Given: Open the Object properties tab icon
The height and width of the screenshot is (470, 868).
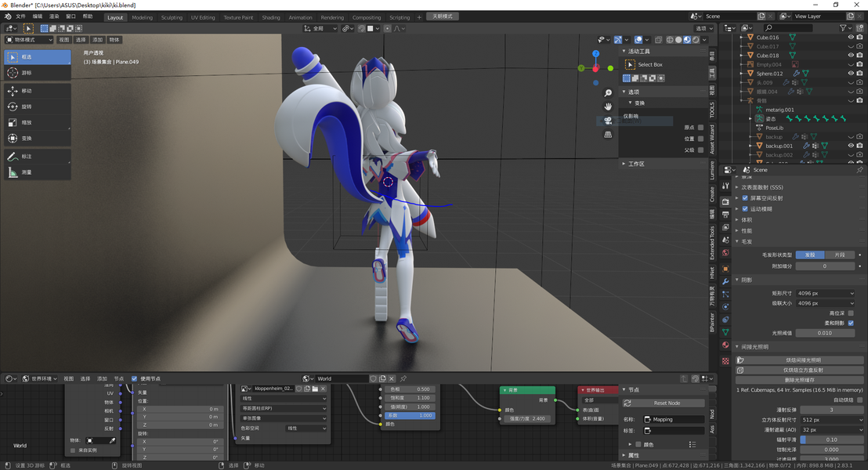Looking at the screenshot, I should coord(725,269).
